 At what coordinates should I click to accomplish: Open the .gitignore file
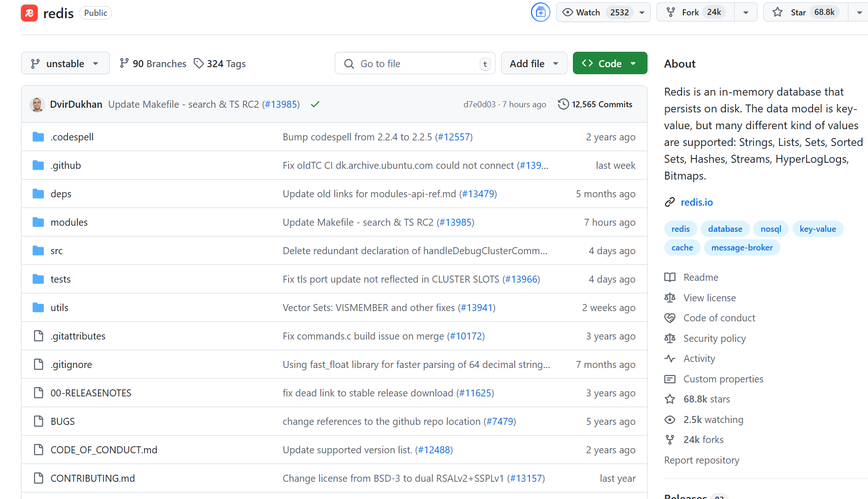coord(71,365)
